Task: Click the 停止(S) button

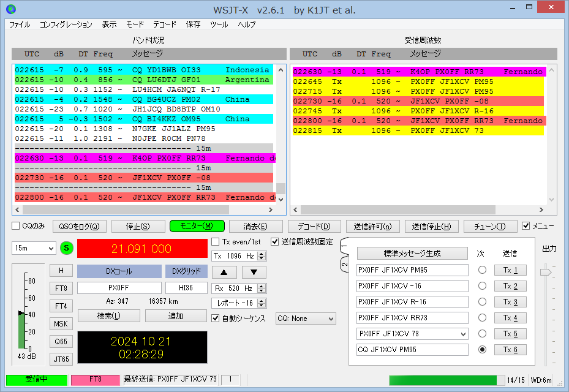Action: coord(138,227)
